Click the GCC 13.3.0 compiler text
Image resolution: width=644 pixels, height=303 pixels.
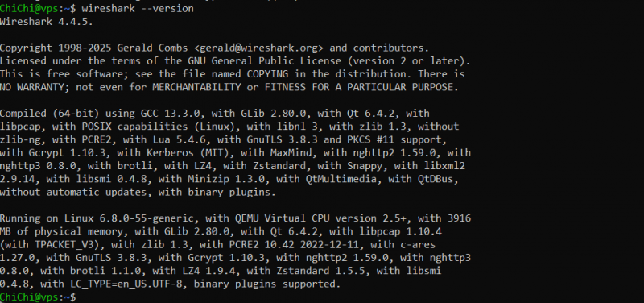coord(170,114)
